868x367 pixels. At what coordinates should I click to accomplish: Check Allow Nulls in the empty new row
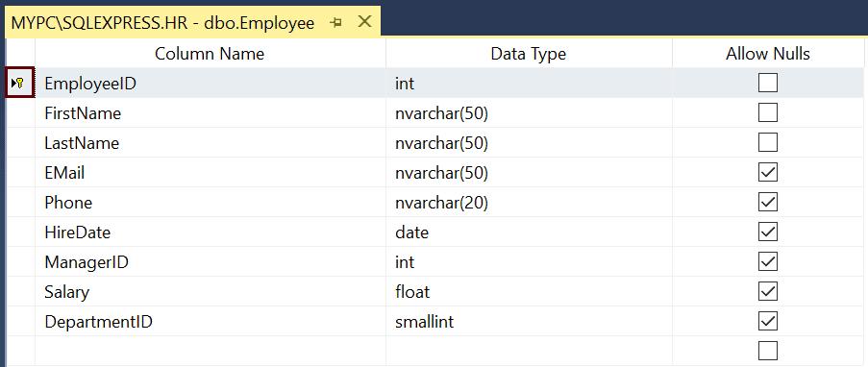point(768,351)
